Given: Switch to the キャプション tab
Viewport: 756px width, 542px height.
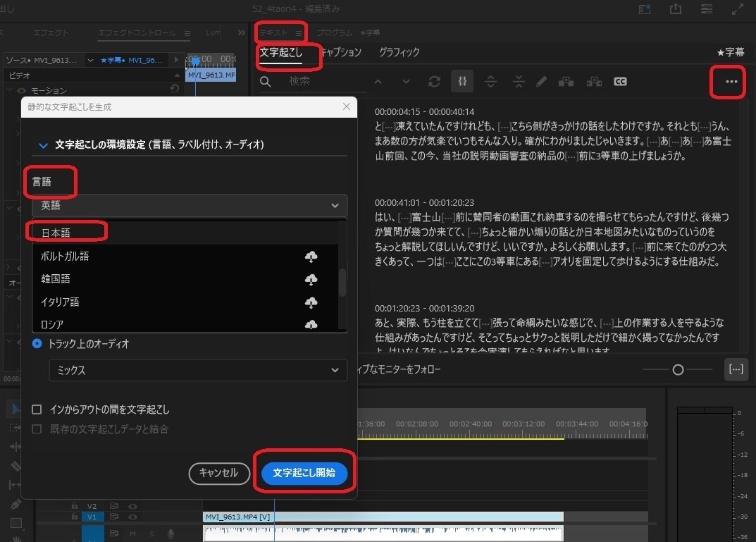Looking at the screenshot, I should (341, 52).
